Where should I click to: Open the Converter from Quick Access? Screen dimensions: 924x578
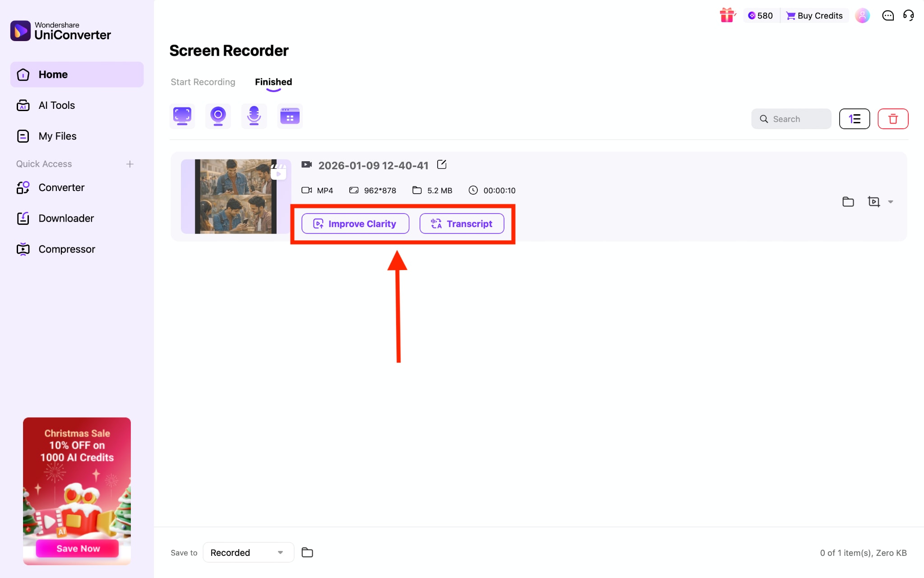click(61, 187)
